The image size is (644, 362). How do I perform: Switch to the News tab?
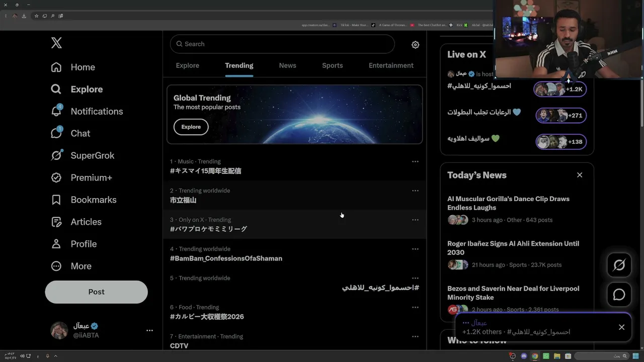click(287, 65)
